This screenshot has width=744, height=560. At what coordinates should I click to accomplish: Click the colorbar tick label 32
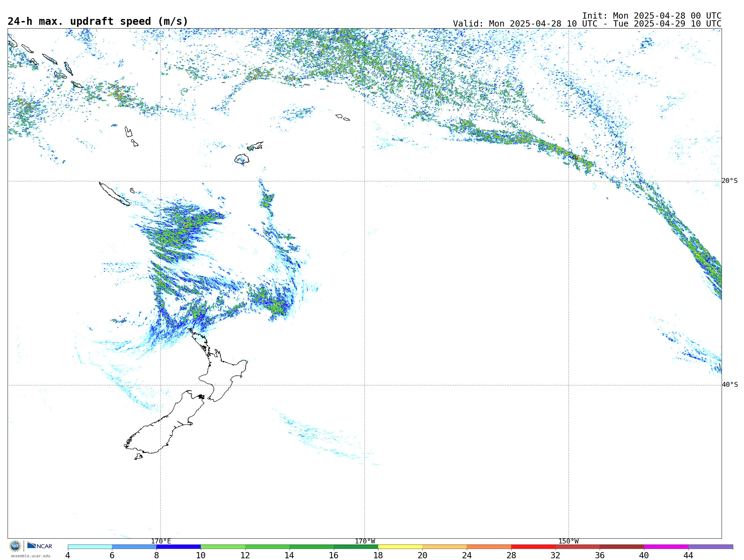pos(556,556)
